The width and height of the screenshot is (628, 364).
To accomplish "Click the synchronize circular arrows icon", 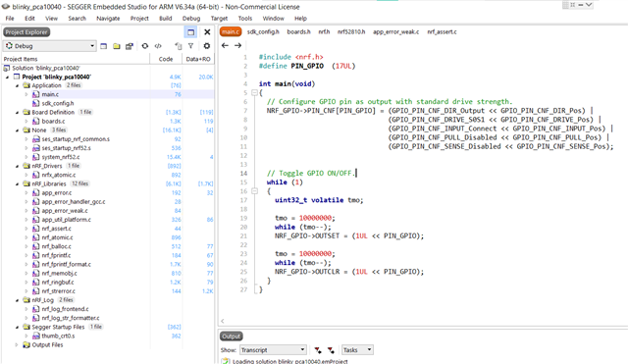I will (x=145, y=46).
